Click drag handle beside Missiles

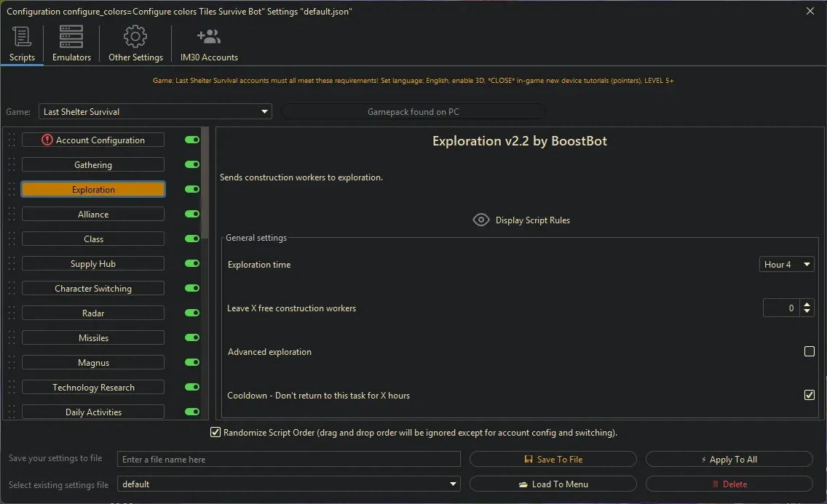(12, 337)
